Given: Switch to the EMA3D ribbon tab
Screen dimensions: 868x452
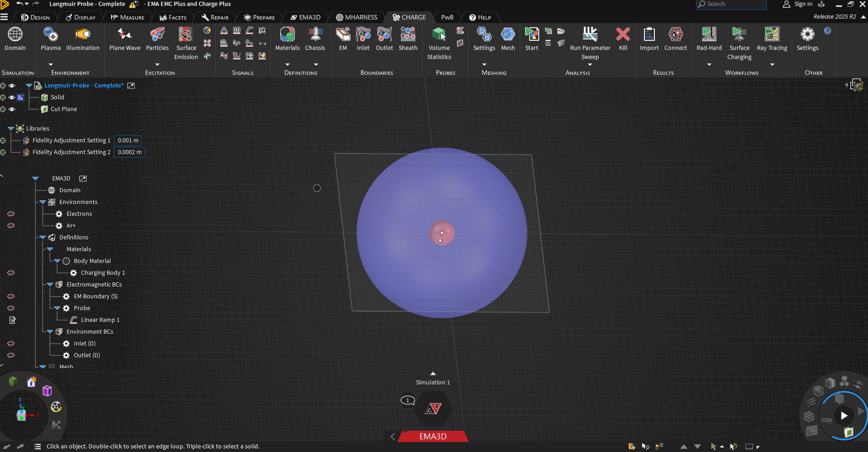Looking at the screenshot, I should point(306,17).
